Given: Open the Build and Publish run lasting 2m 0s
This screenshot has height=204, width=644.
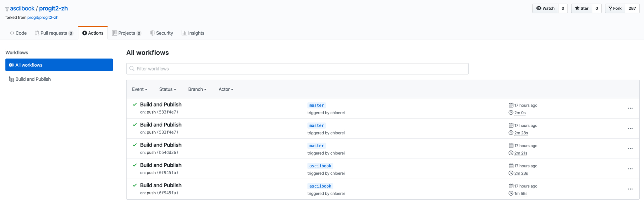Looking at the screenshot, I should pos(161,105).
